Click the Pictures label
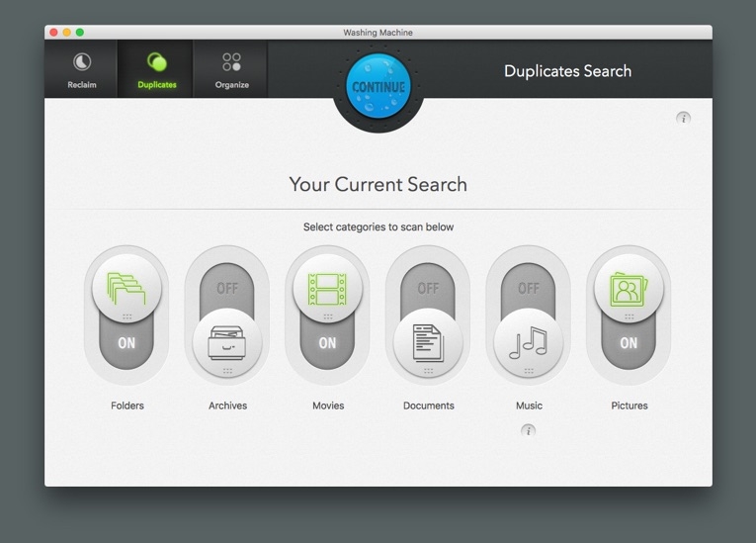The width and height of the screenshot is (756, 543). pos(630,406)
